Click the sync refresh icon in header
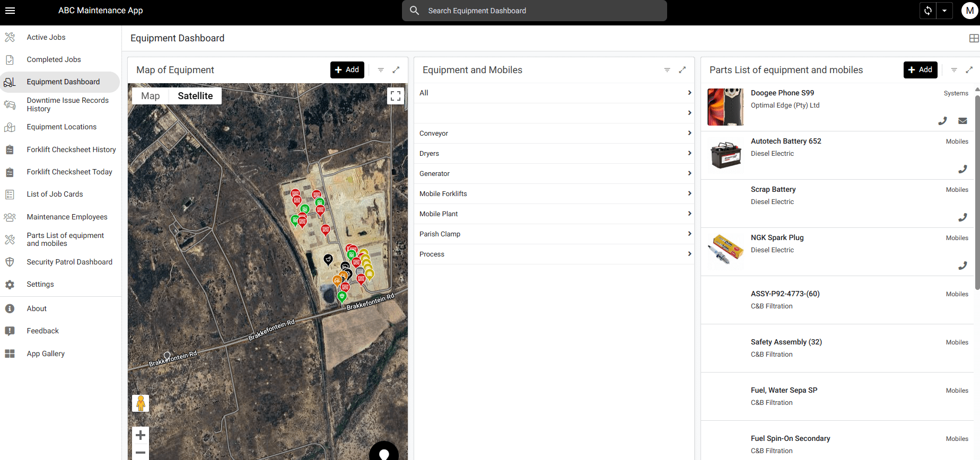Viewport: 980px width, 460px height. (927, 11)
